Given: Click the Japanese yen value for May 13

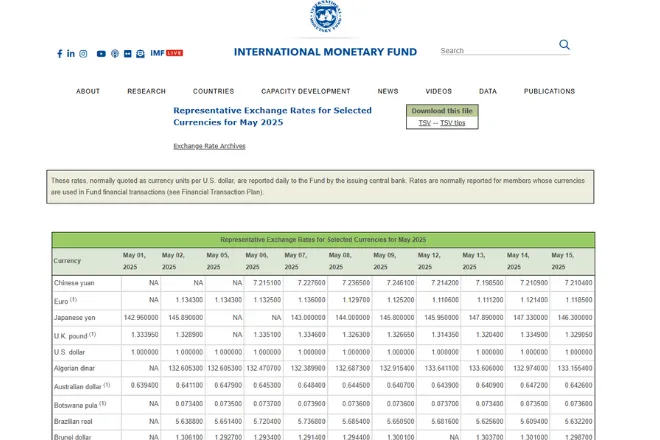Looking at the screenshot, I should pos(486,317).
